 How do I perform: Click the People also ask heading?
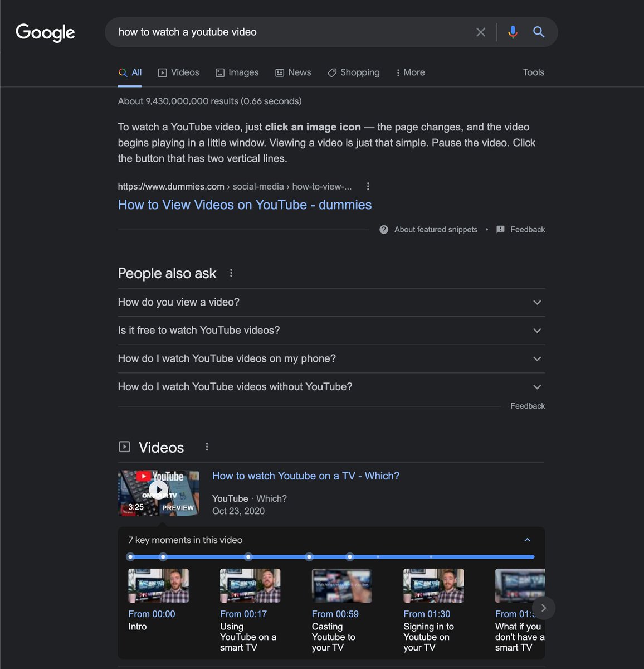167,273
